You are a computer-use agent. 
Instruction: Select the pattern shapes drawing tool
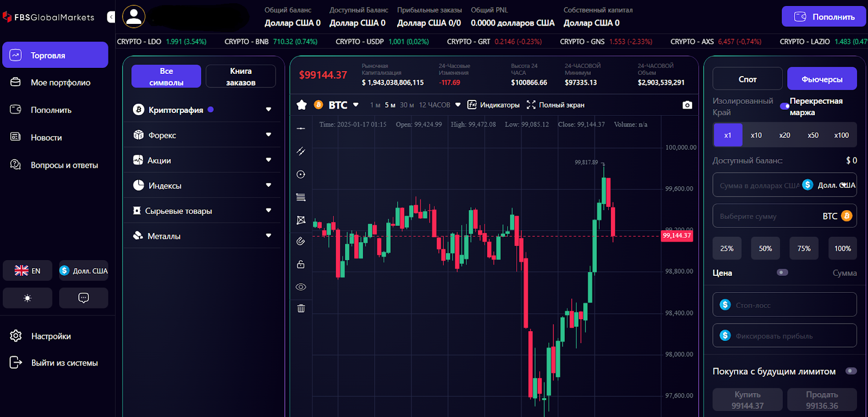[301, 220]
